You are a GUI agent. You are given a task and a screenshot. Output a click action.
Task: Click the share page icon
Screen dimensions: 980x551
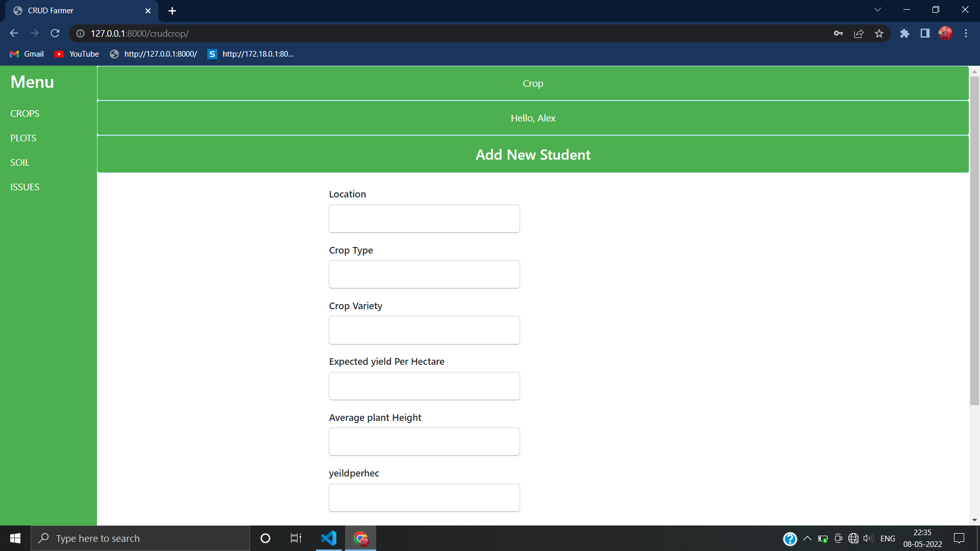pyautogui.click(x=859, y=33)
